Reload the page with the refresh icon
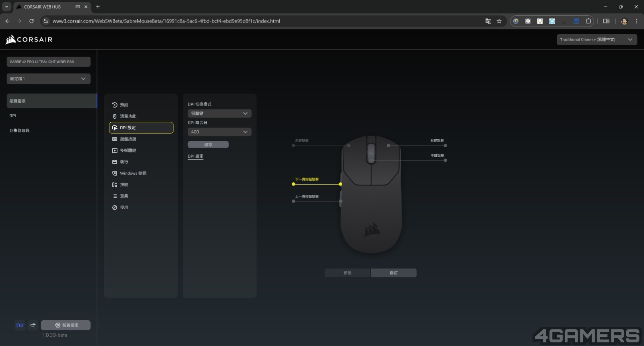Screen dimensions: 644x346 31,21
